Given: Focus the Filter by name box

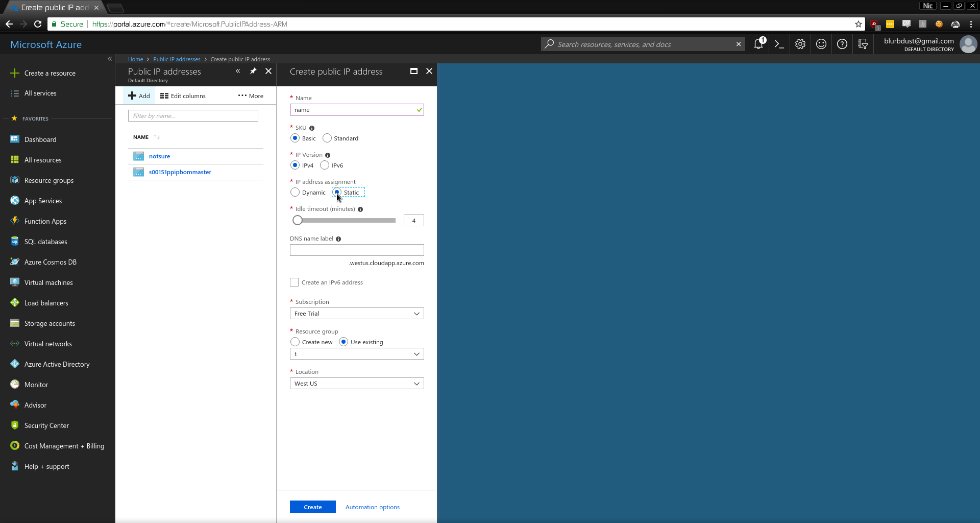Looking at the screenshot, I should coord(193,116).
